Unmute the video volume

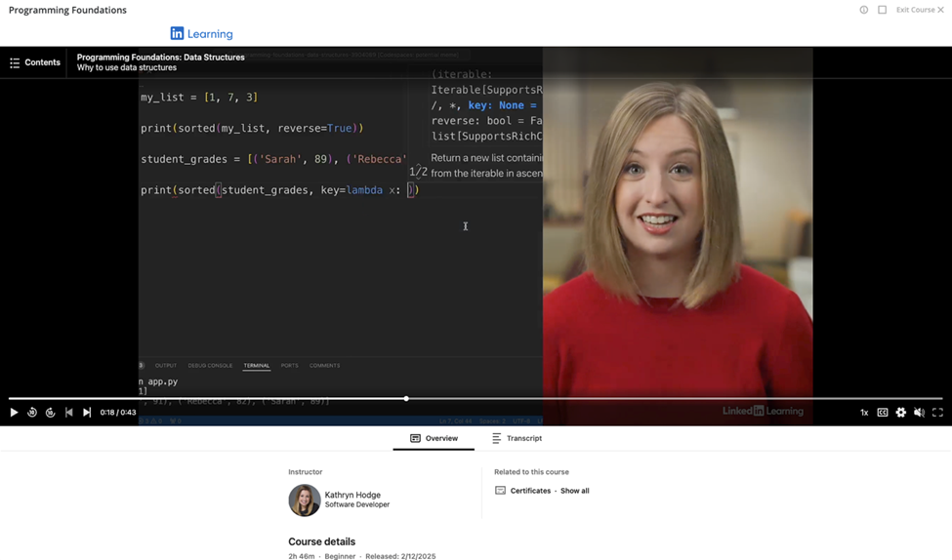pos(919,413)
